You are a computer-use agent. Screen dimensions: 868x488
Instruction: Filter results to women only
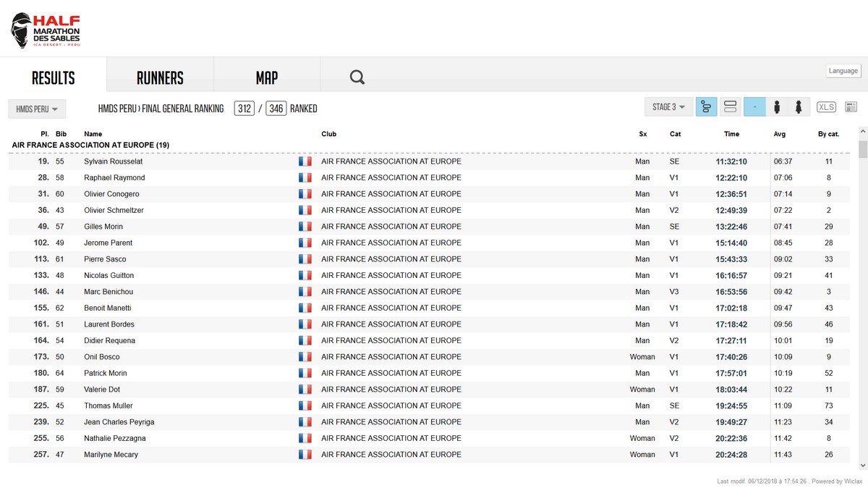[799, 107]
